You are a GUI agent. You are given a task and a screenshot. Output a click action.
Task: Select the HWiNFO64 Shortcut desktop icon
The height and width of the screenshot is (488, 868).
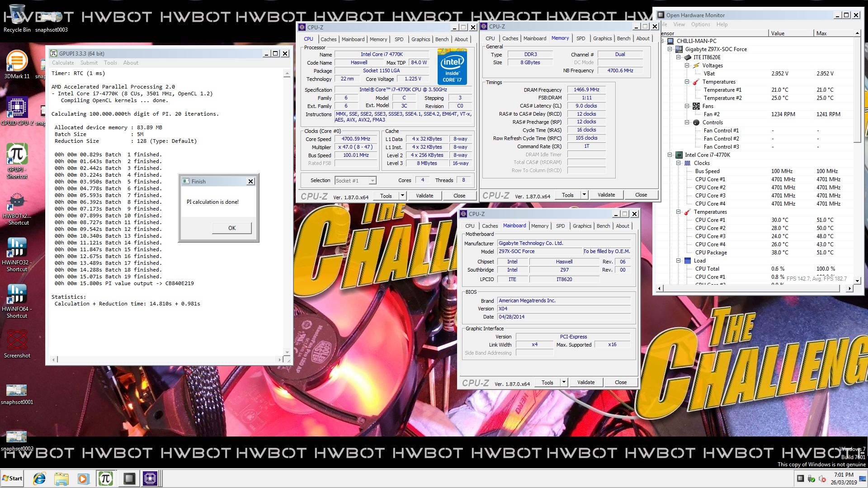point(17,300)
